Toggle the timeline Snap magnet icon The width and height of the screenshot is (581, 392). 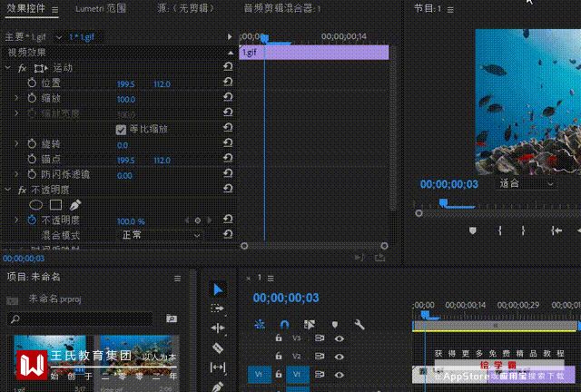(x=284, y=325)
